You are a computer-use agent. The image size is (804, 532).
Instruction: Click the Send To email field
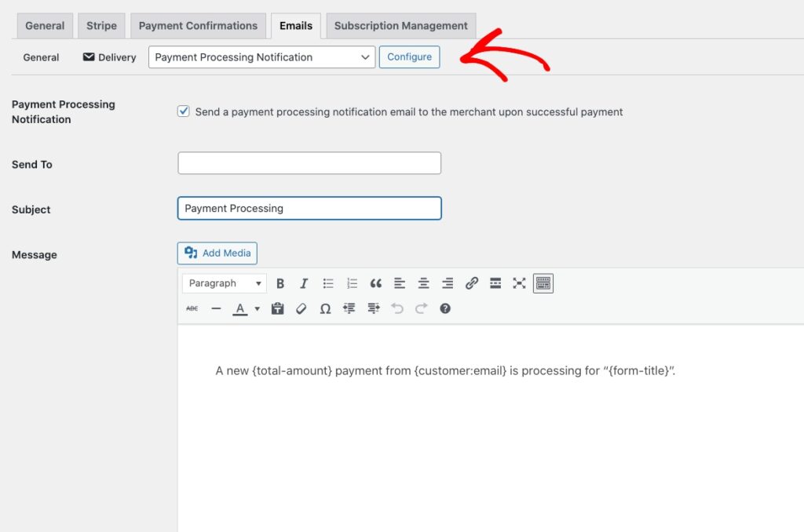coord(309,163)
